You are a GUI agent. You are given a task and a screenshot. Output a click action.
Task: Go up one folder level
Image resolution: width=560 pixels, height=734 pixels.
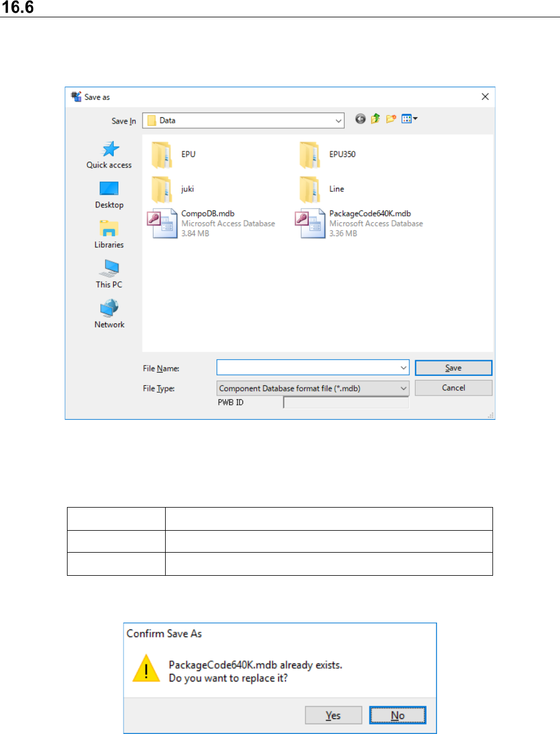pyautogui.click(x=375, y=119)
